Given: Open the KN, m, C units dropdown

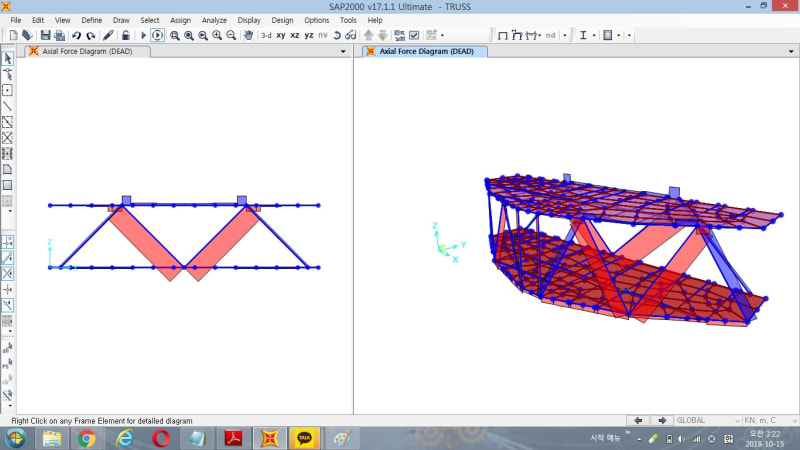Looking at the screenshot, I should tap(795, 421).
